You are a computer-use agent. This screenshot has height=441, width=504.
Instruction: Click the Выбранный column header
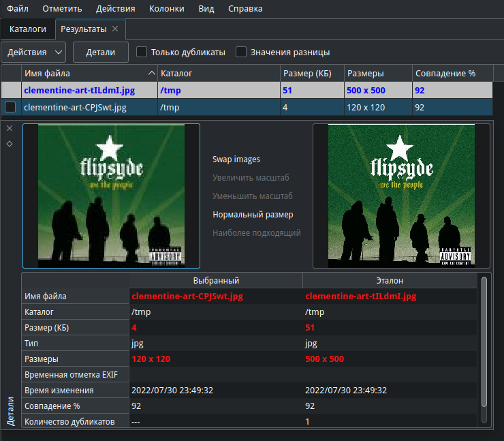216,281
